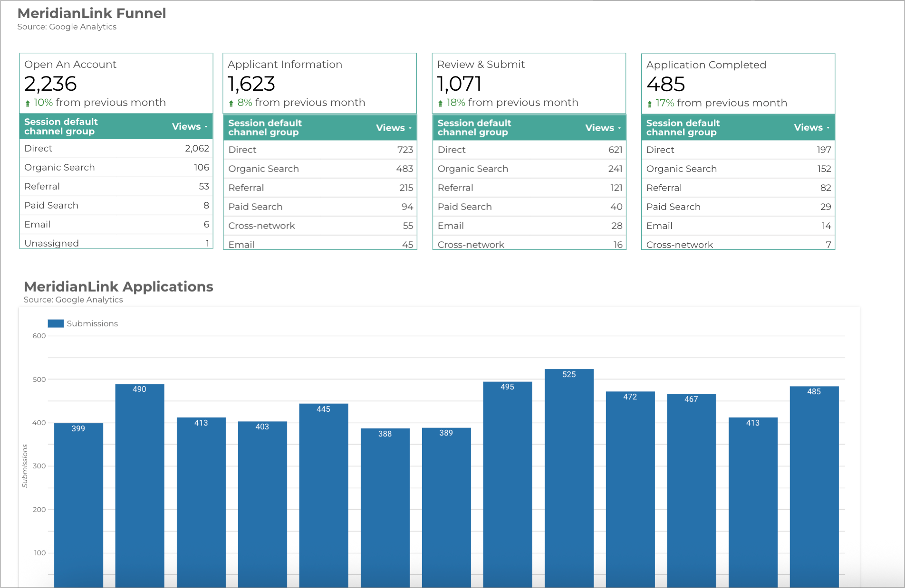The height and width of the screenshot is (588, 905).
Task: Click the green up arrow beside 18%
Action: point(440,103)
